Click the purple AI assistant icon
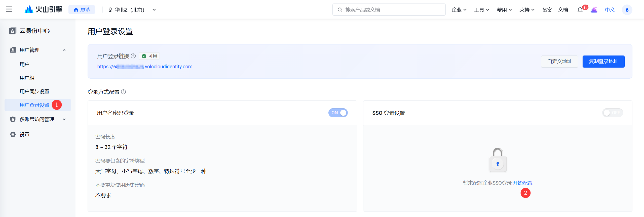This screenshot has height=217, width=644. point(594,10)
